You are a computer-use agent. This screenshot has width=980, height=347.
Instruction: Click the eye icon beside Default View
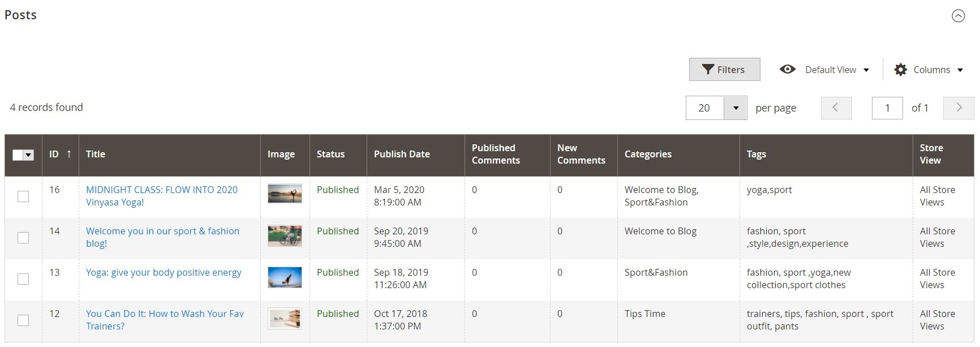click(787, 69)
